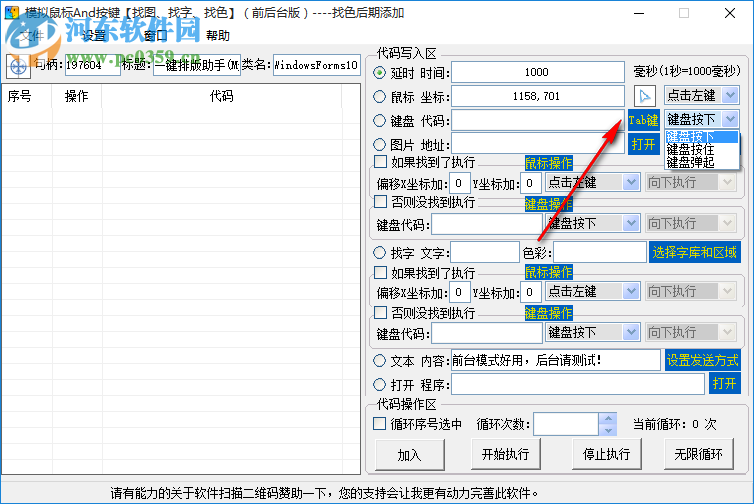Select the 键盘 代码 radio button
Image resolution: width=754 pixels, height=504 pixels.
coord(379,120)
